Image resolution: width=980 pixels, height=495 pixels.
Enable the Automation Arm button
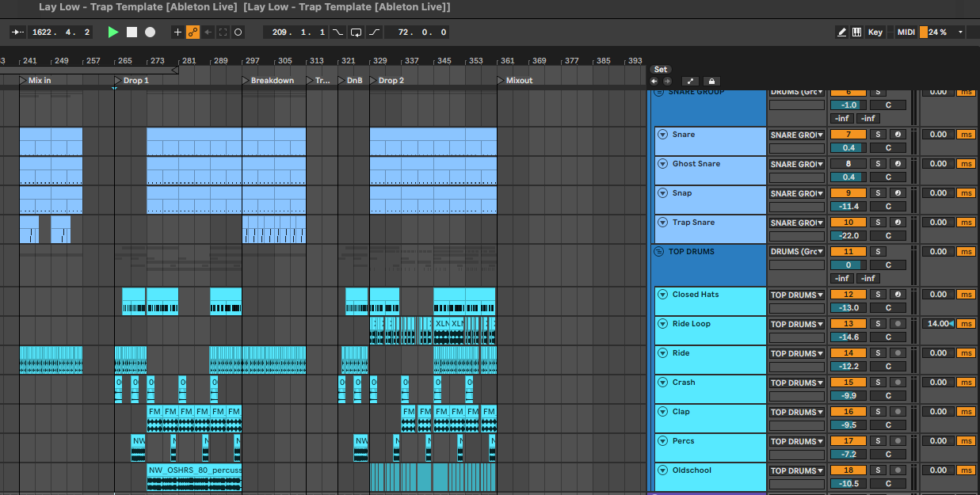(x=193, y=32)
